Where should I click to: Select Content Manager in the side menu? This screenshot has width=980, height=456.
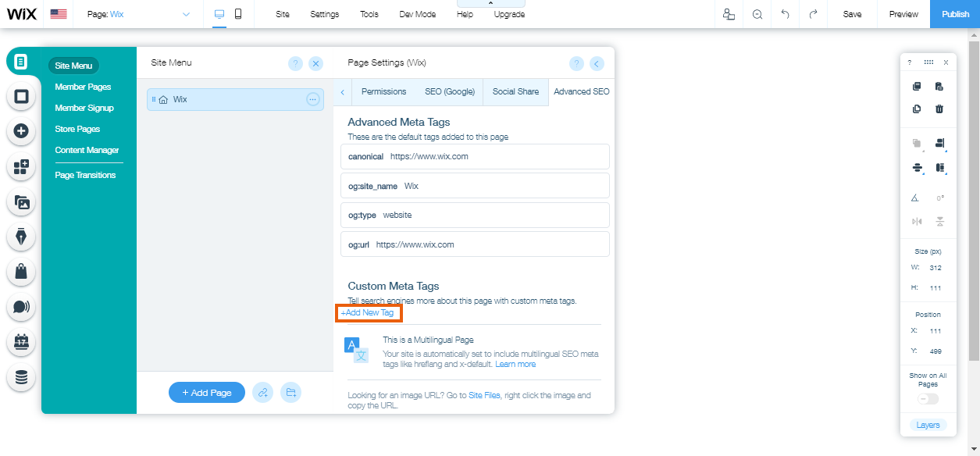[x=87, y=150]
